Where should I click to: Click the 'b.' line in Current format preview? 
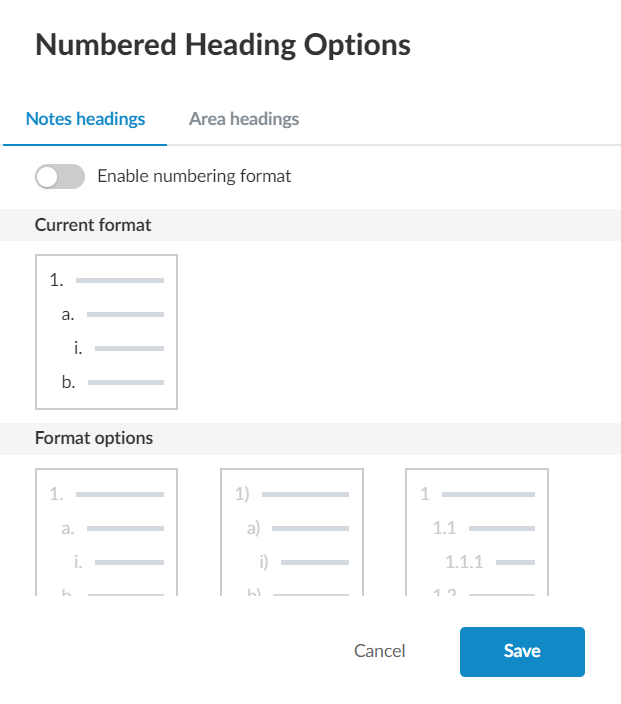click(112, 382)
